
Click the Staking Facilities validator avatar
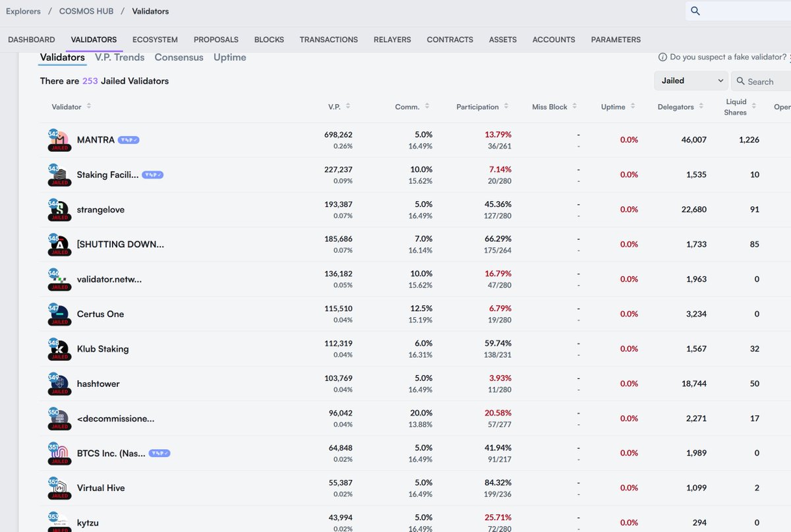(x=59, y=175)
